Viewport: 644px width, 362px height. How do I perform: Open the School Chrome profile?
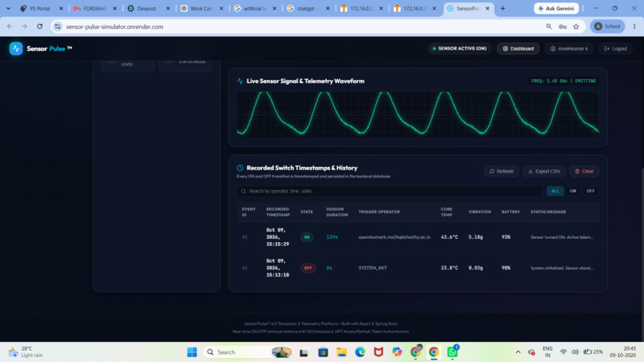[607, 26]
